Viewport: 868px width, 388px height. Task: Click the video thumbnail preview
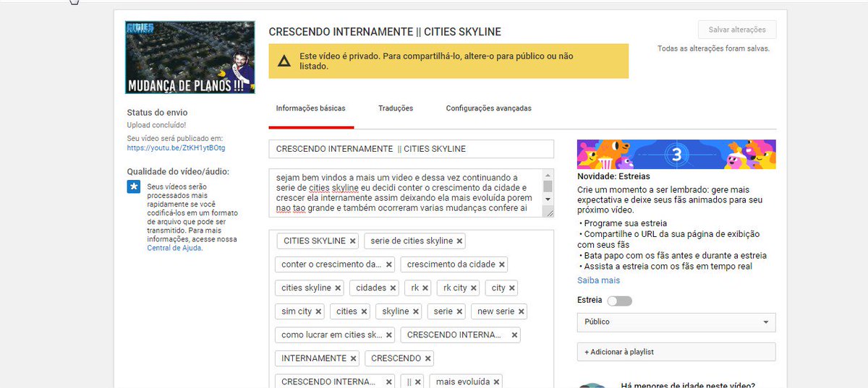(191, 57)
